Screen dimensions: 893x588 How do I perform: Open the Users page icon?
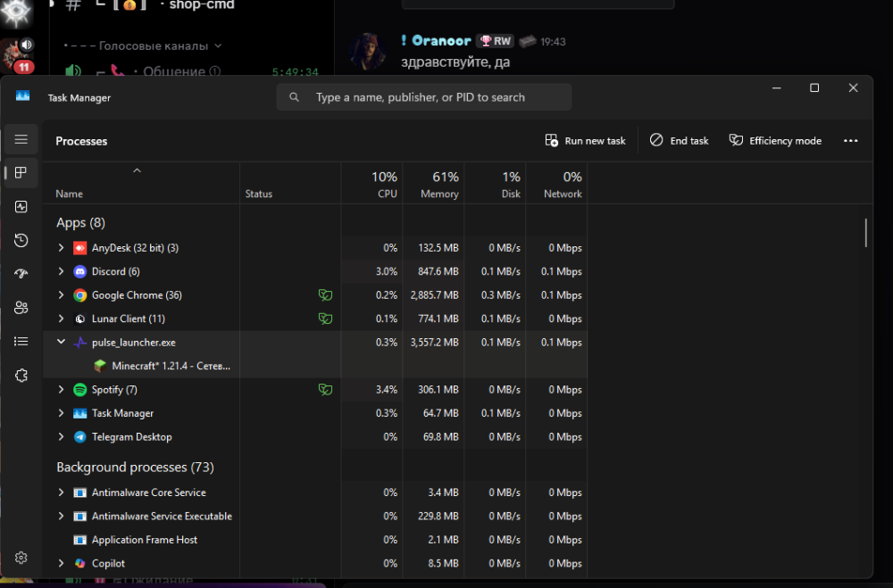tap(21, 308)
